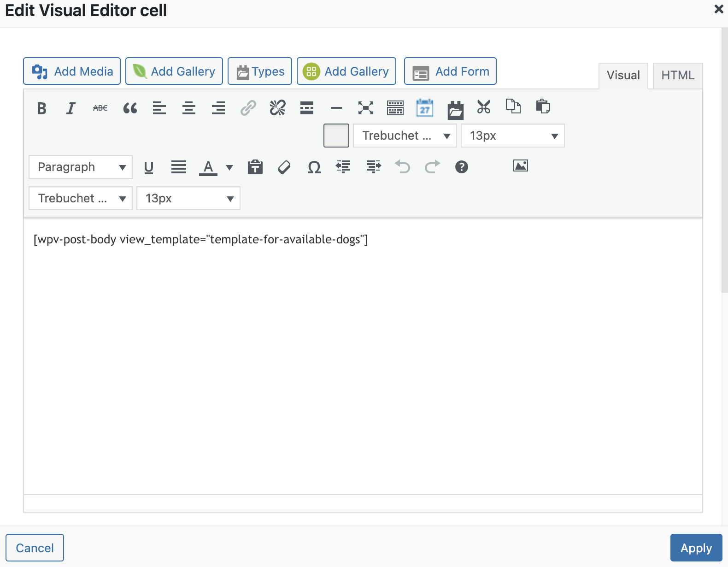Click the remove link icon
The height and width of the screenshot is (567, 728).
277,108
